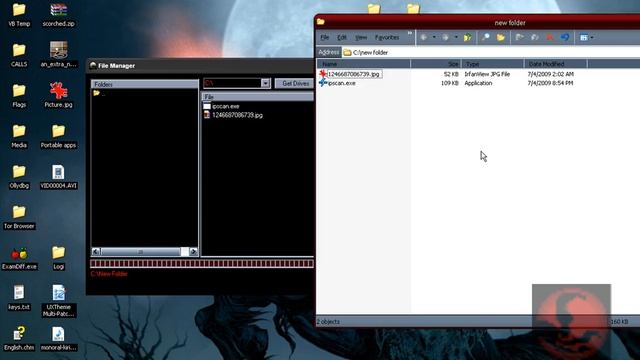
Task: Expand the menu bar overflow chevron
Action: (410, 33)
